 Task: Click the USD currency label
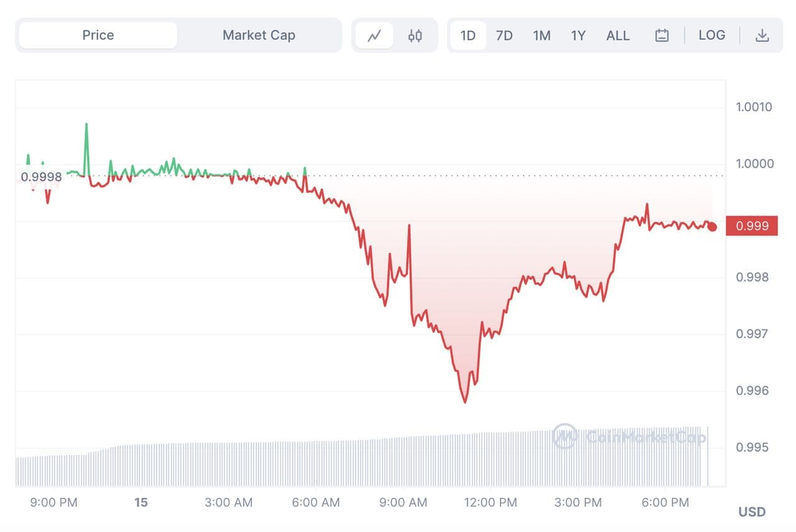pyautogui.click(x=751, y=512)
